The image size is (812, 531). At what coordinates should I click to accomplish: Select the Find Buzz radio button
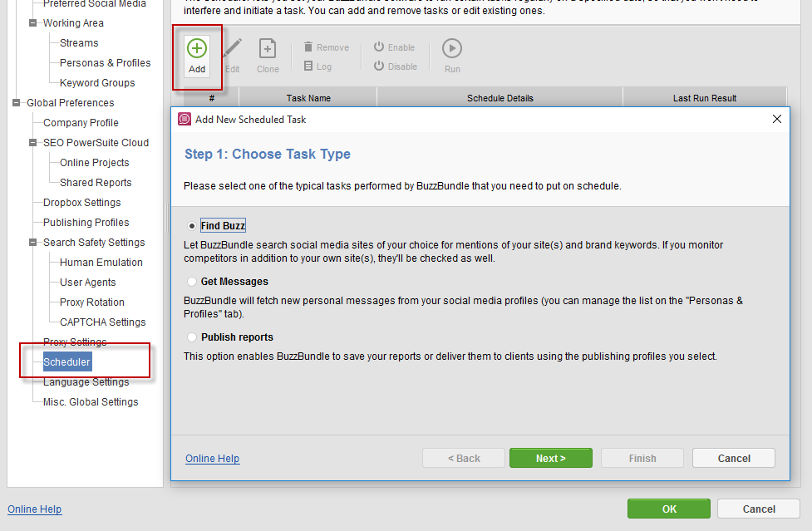pyautogui.click(x=192, y=226)
